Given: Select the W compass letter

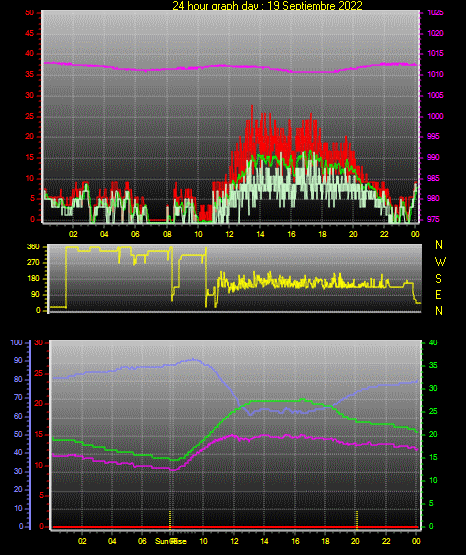Looking at the screenshot, I should pyautogui.click(x=440, y=262).
